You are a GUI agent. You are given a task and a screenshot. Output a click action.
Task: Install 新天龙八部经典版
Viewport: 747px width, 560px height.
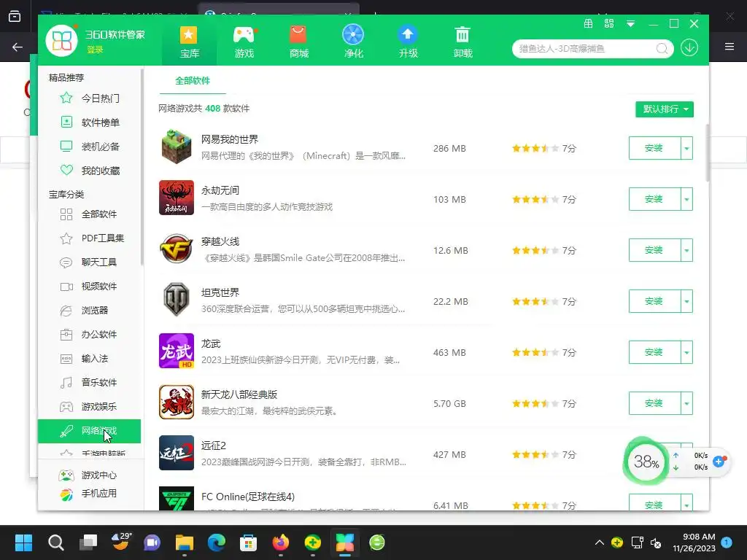point(654,402)
